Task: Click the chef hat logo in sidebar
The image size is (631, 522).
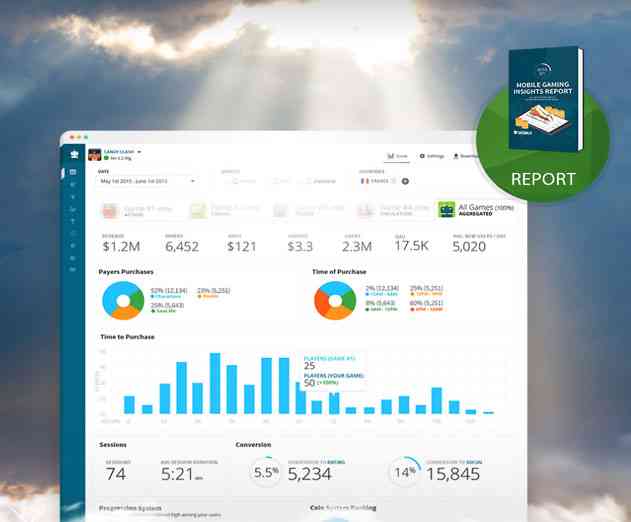Action: coord(73,154)
